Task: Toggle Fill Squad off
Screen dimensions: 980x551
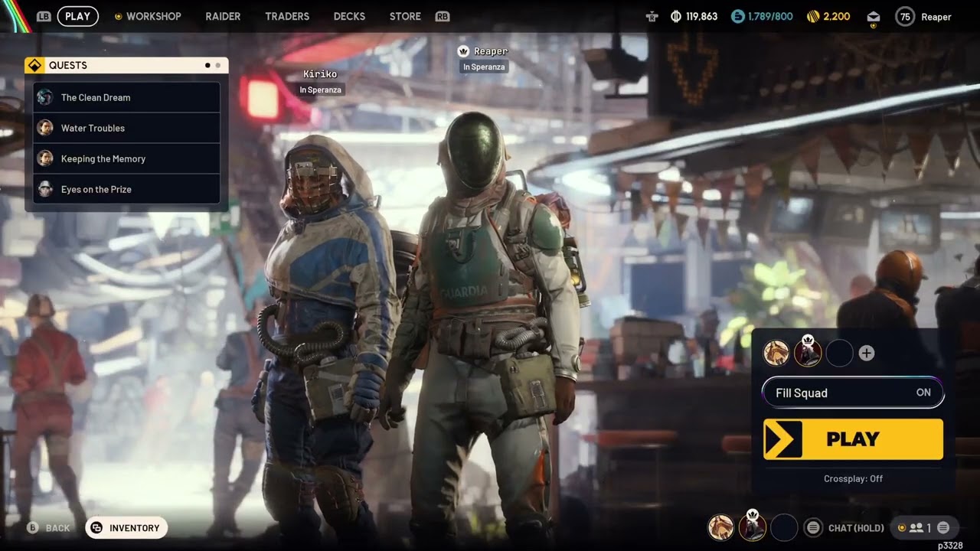Action: point(854,393)
